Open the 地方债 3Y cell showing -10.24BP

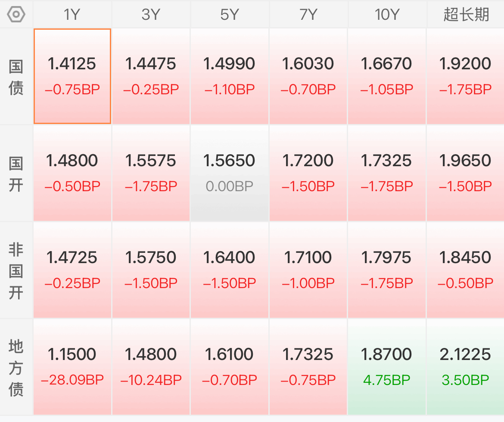(151, 367)
